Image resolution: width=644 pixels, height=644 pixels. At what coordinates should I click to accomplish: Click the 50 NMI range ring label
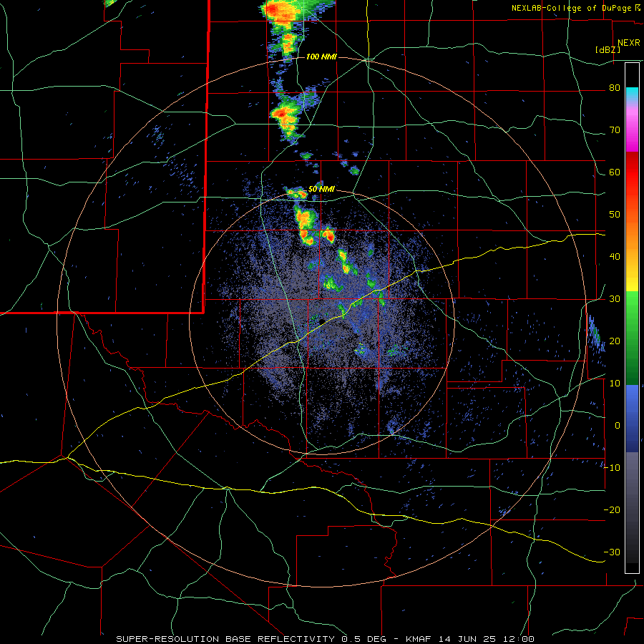[x=321, y=190]
